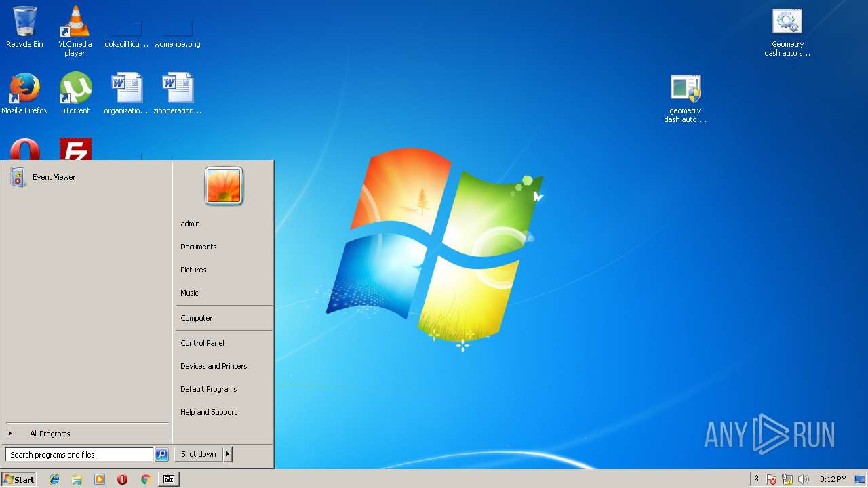868x488 pixels.
Task: Open Default Programs
Action: 224,389
